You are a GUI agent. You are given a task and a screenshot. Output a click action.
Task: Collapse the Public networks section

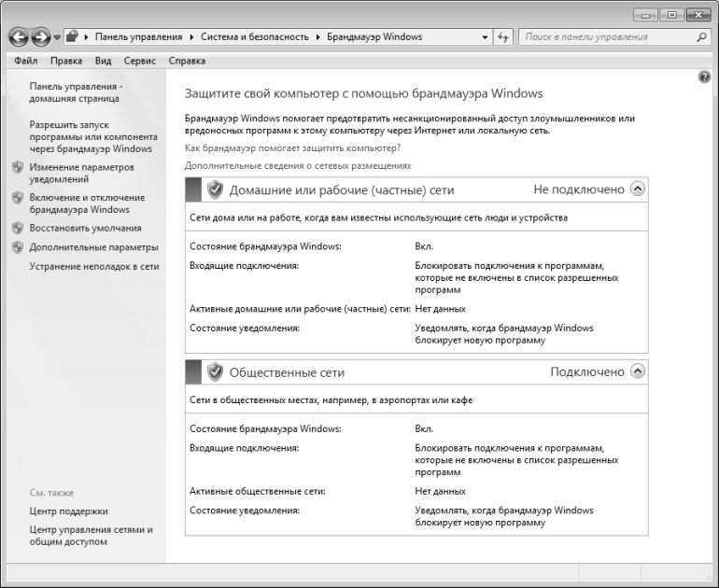click(x=638, y=371)
